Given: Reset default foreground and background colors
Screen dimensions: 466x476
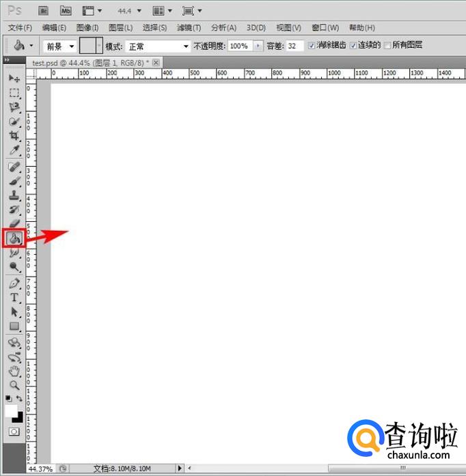Looking at the screenshot, I should point(8,398).
